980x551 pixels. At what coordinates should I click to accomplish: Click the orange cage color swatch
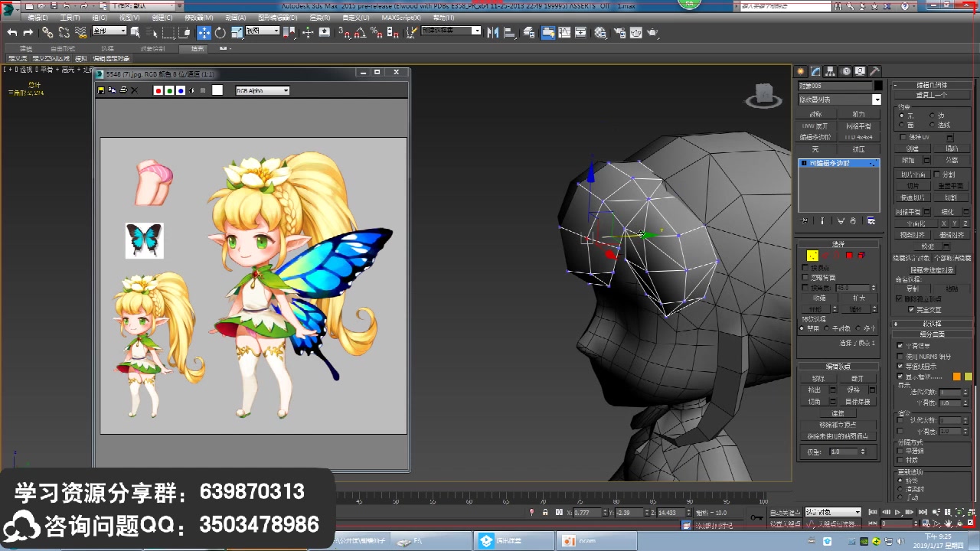957,377
